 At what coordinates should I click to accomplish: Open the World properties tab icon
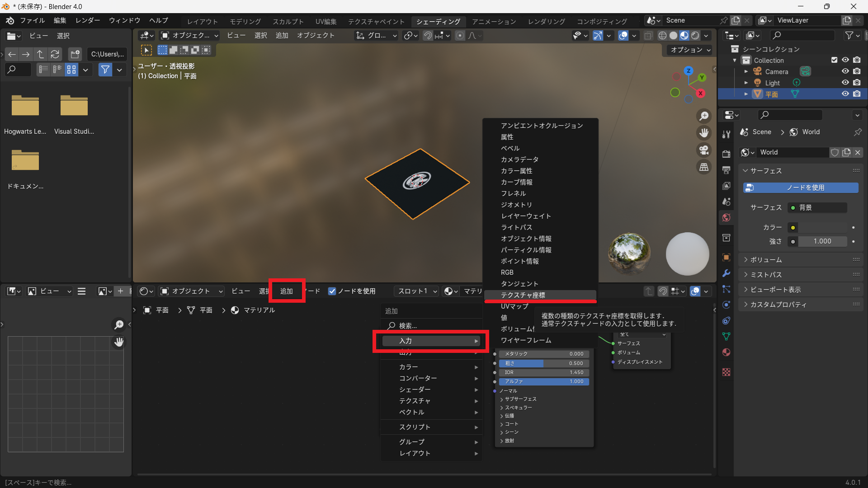[726, 218]
